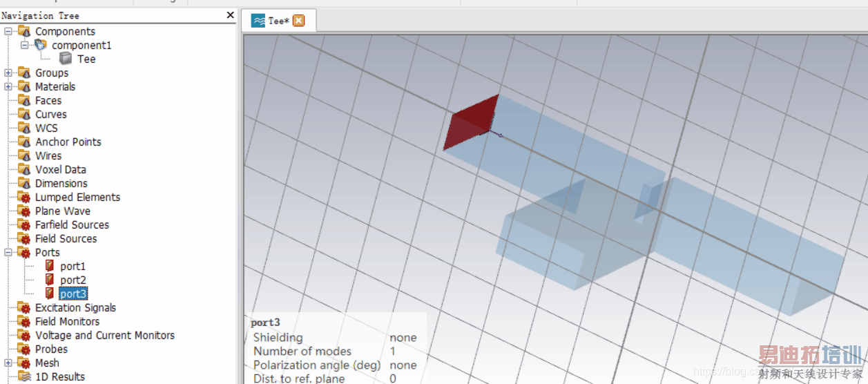Viewport: 868px width, 384px height.
Task: Click the WCS folder icon
Action: tap(24, 128)
